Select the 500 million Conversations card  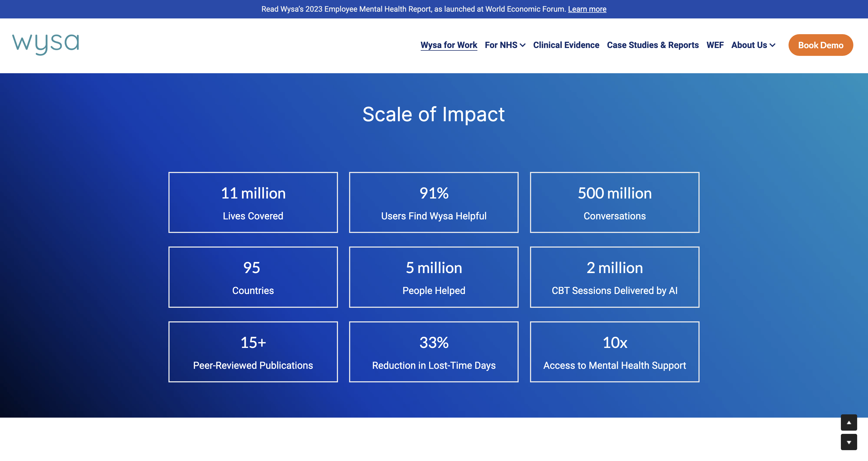(615, 202)
